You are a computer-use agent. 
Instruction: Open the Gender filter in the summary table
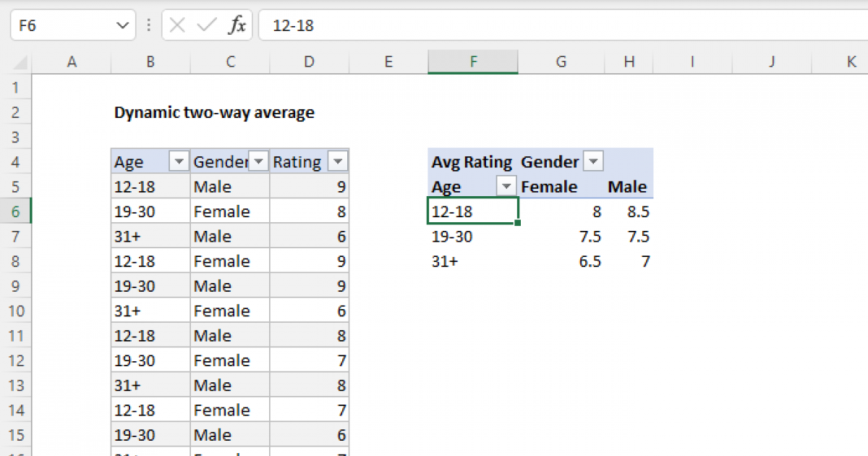tap(592, 161)
